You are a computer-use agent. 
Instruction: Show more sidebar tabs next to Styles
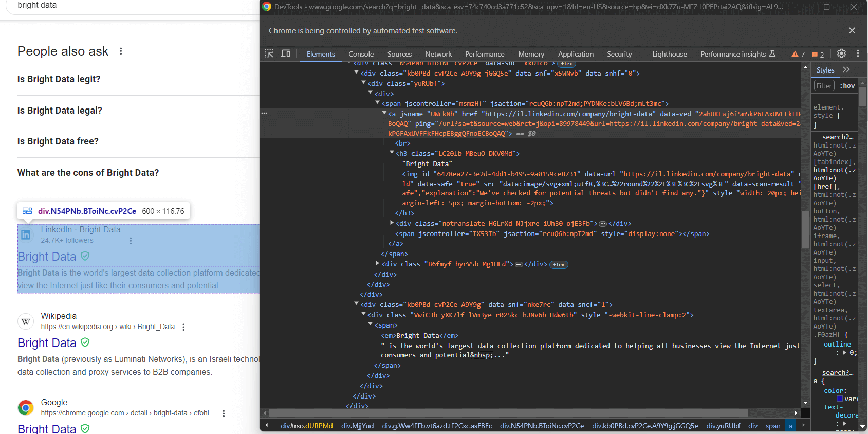tap(846, 70)
